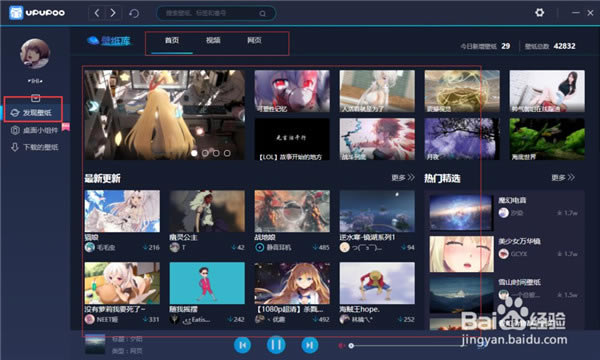
Task: Click the download count 485 under 战地娘
Action: 321,248
